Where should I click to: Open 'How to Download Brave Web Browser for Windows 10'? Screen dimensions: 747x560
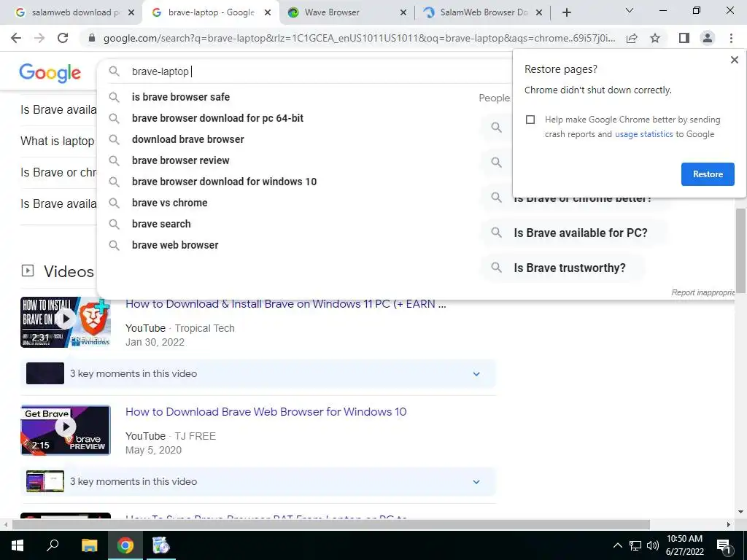coord(266,412)
